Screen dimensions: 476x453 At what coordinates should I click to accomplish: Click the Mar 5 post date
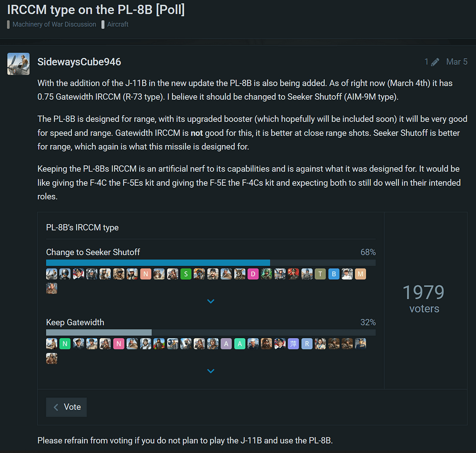click(x=456, y=62)
